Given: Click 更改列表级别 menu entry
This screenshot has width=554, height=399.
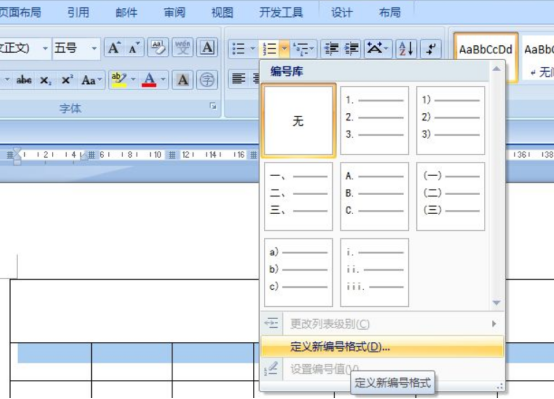Looking at the screenshot, I should (382, 324).
